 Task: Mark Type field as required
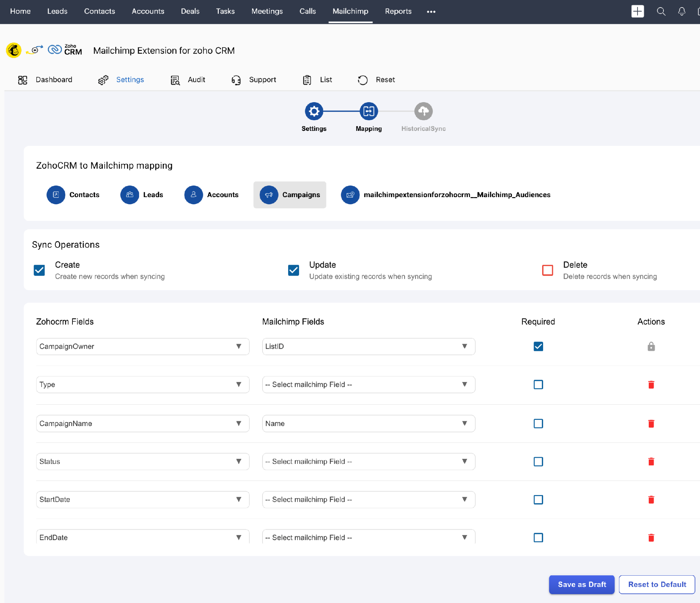[538, 385]
